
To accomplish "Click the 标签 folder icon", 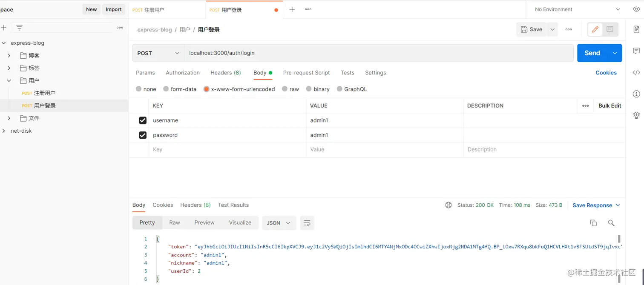I will point(23,68).
